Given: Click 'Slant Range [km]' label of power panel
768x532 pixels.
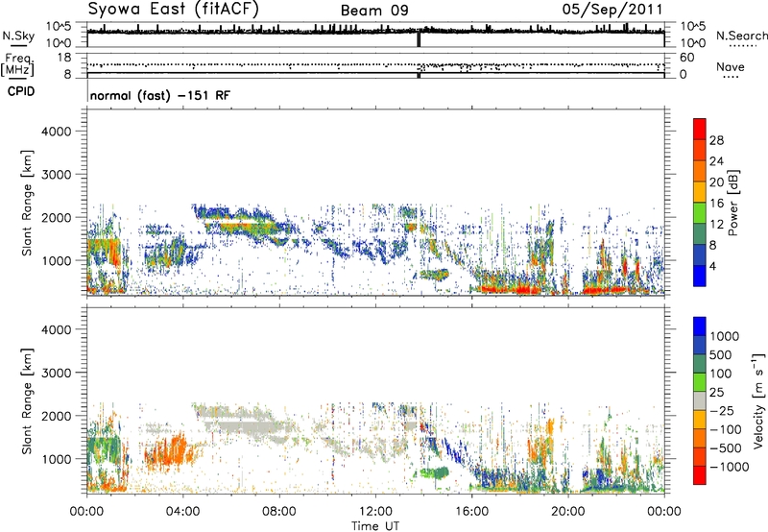Looking at the screenshot, I should pyautogui.click(x=27, y=203).
